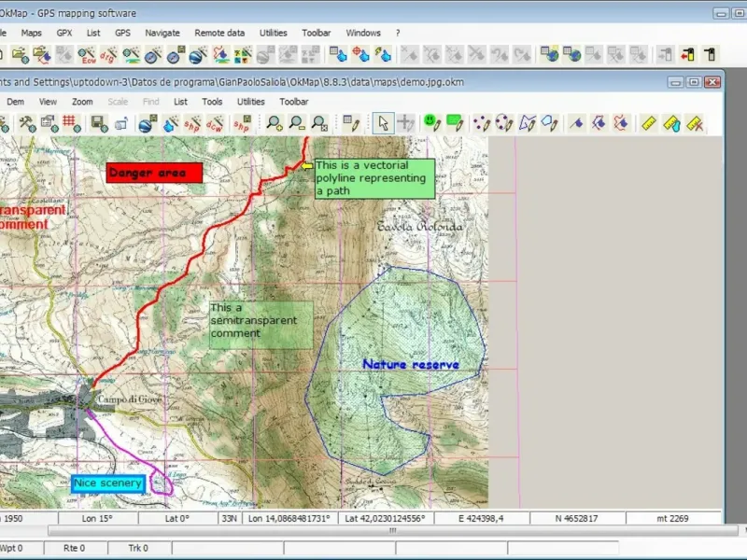The width and height of the screenshot is (747, 560).
Task: Open the question mark help menu
Action: tap(398, 33)
